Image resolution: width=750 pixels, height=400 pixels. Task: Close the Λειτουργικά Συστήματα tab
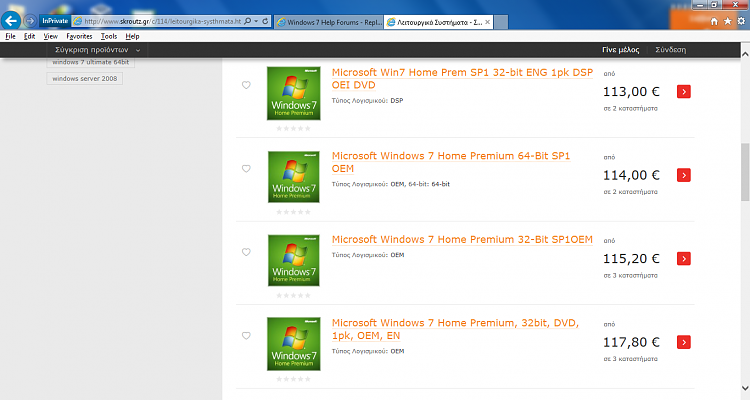(487, 22)
